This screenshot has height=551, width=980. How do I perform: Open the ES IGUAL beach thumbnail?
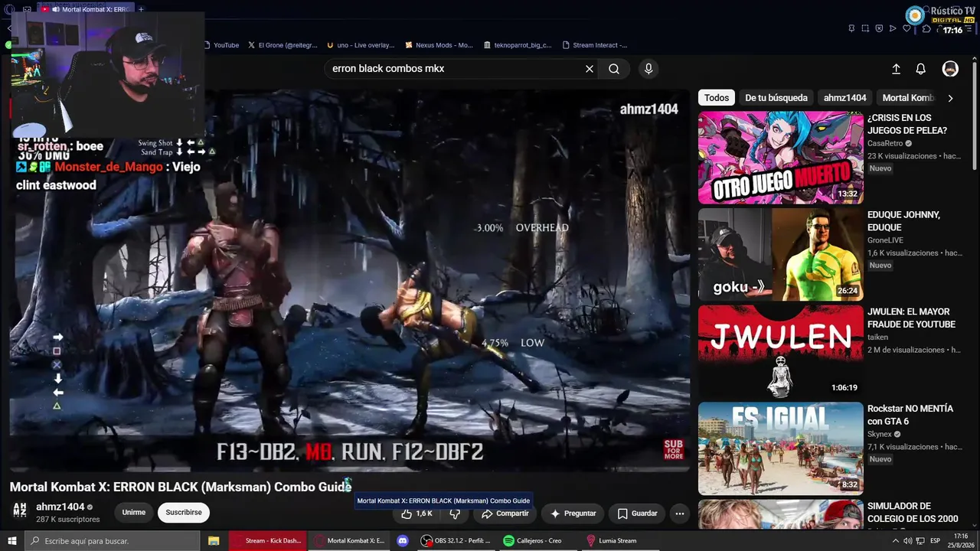[x=781, y=449]
